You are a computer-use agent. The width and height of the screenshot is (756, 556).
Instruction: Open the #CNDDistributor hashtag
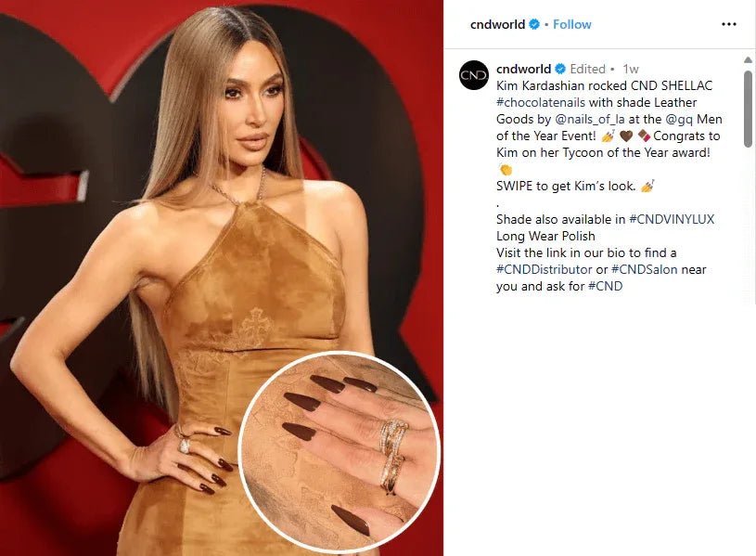[x=544, y=269]
